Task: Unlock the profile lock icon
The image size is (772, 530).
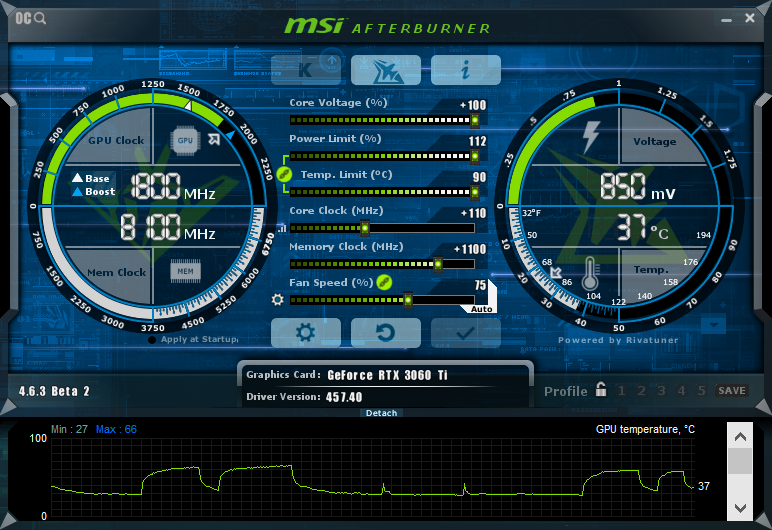Action: point(601,389)
